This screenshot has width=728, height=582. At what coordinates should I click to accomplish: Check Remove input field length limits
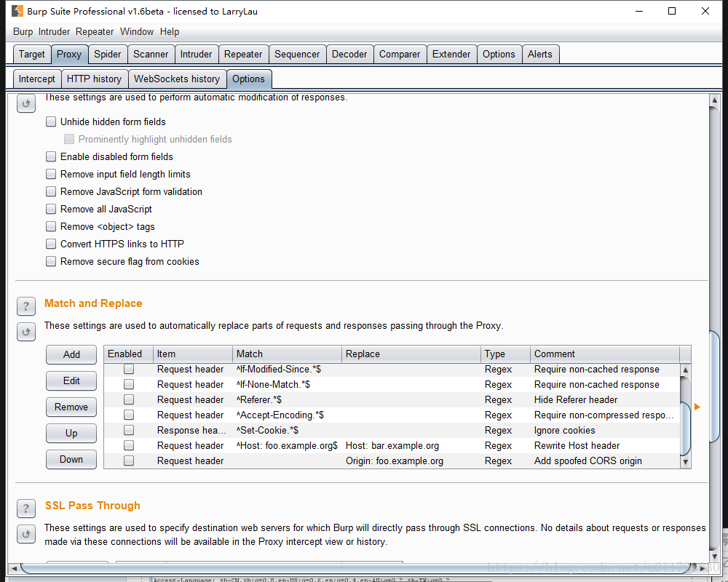[x=51, y=174]
